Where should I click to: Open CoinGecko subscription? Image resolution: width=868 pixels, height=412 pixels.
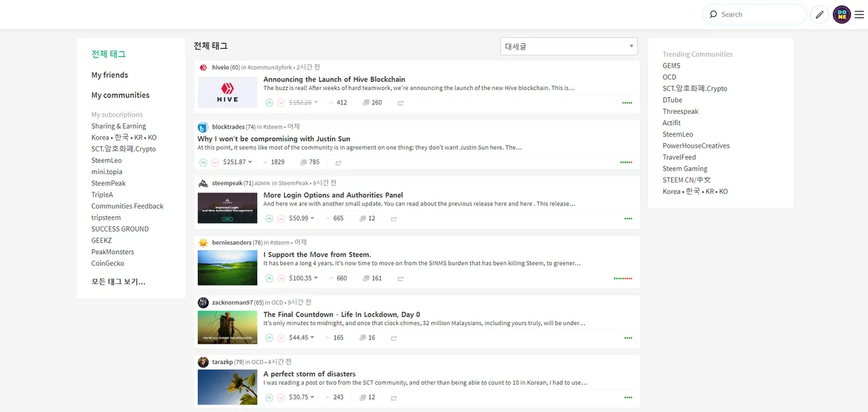108,263
